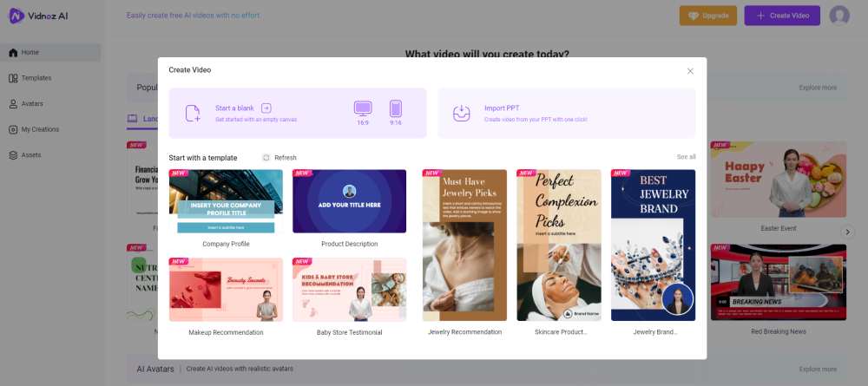Click the Start a blank document icon
Viewport: 868px width, 386px height.
[x=193, y=113]
